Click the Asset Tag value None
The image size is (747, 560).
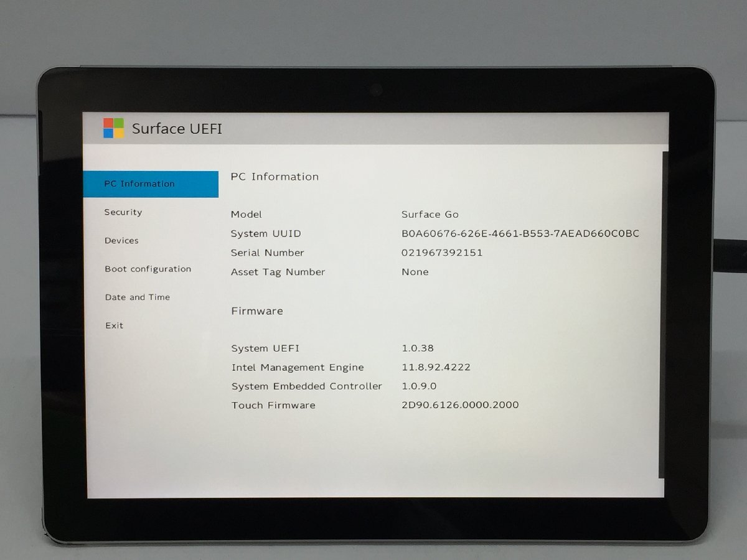click(415, 272)
